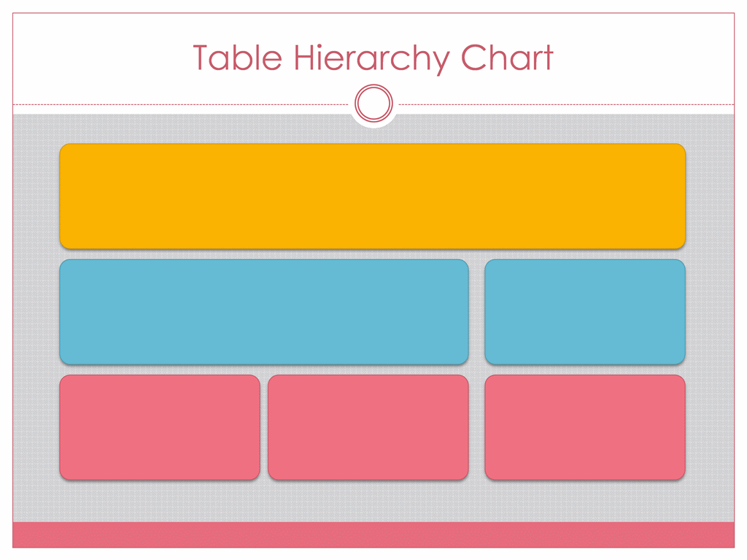Click the rightmost pink box
The width and height of the screenshot is (747, 560).
click(x=585, y=427)
